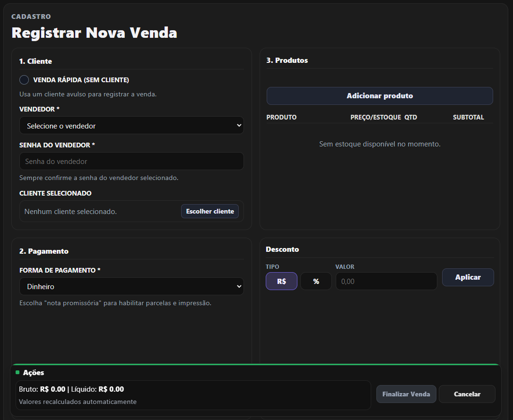This screenshot has height=420, width=513.
Task: Open the Selecione o vendedor dropdown
Action: (x=131, y=125)
